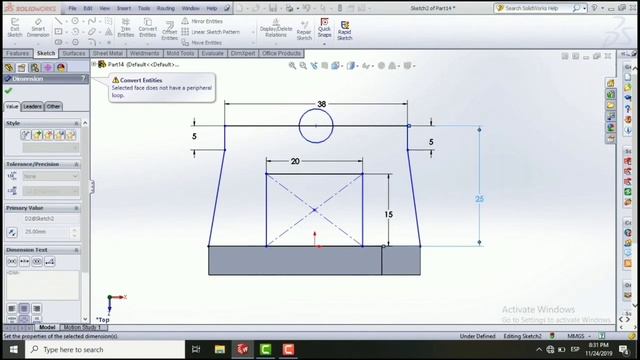Screen dimensions: 640x360
Task: Open the Windows Start menu
Action: click(x=13, y=349)
